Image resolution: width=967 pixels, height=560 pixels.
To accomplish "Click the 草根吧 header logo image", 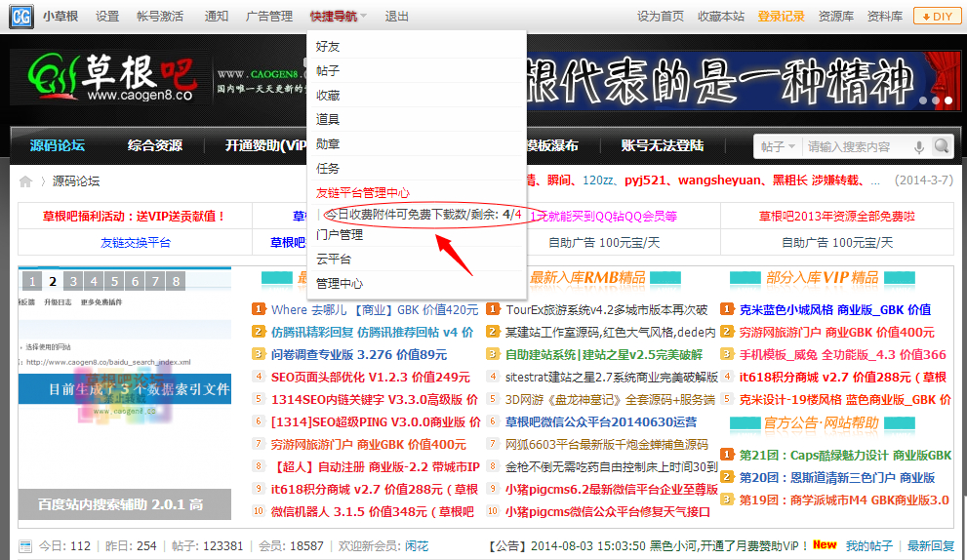I will pyautogui.click(x=113, y=79).
